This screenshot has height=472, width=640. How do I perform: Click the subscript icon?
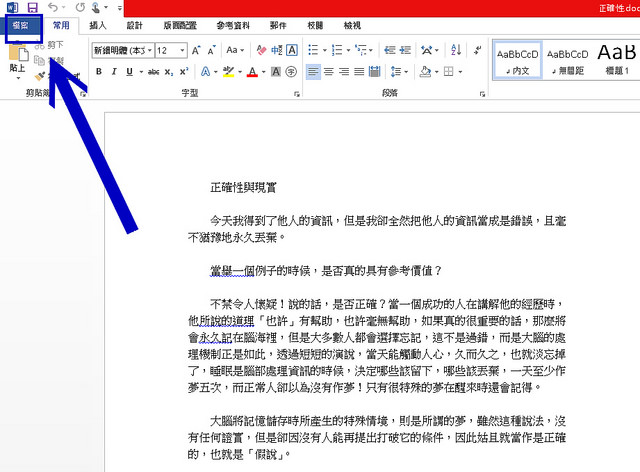point(167,71)
